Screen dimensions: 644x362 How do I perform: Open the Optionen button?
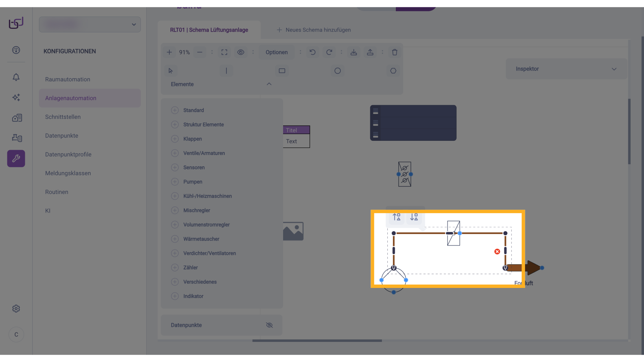coord(276,52)
